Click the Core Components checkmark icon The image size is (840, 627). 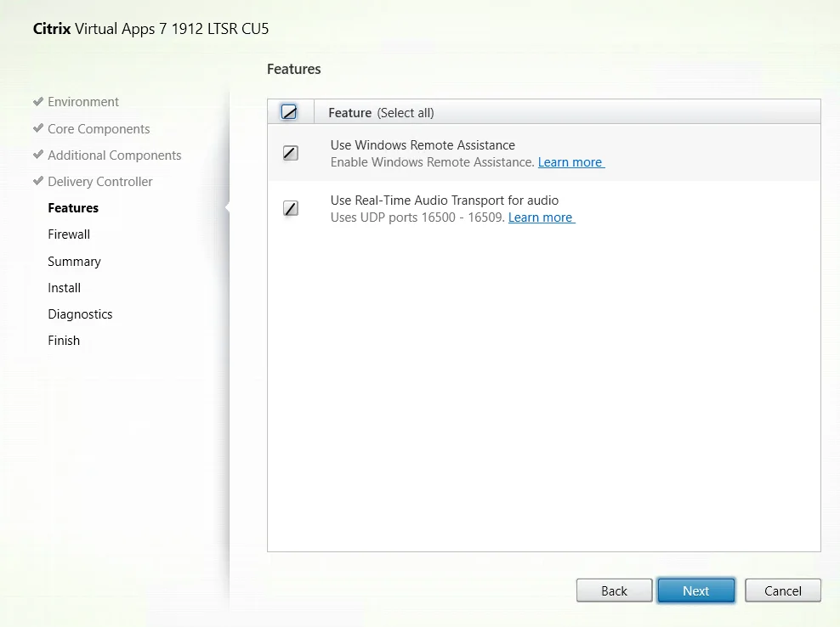pos(38,128)
